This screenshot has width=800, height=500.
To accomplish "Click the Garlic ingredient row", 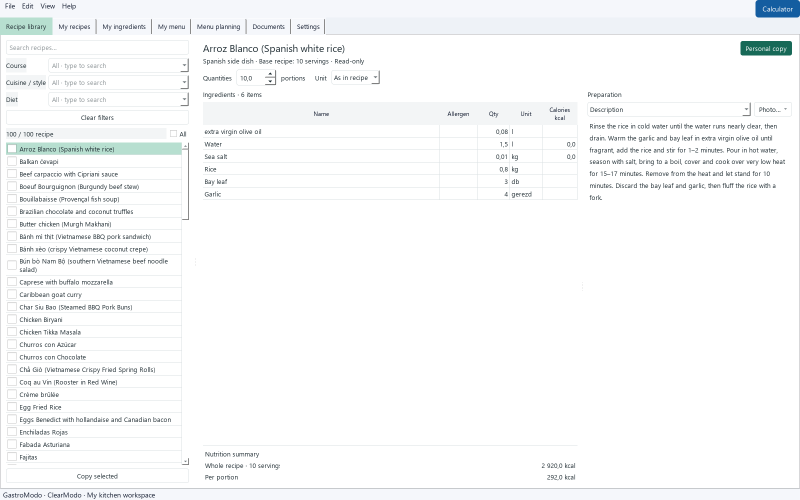I will click(x=390, y=194).
